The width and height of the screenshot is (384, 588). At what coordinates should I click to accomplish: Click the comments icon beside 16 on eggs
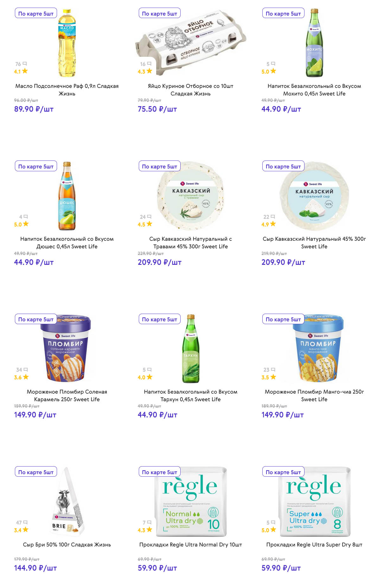pos(150,64)
